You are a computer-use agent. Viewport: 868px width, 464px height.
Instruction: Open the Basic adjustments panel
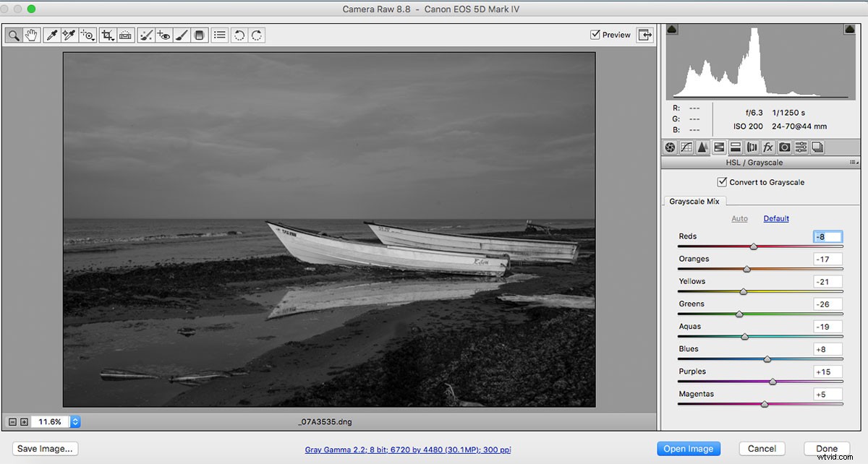(671, 147)
